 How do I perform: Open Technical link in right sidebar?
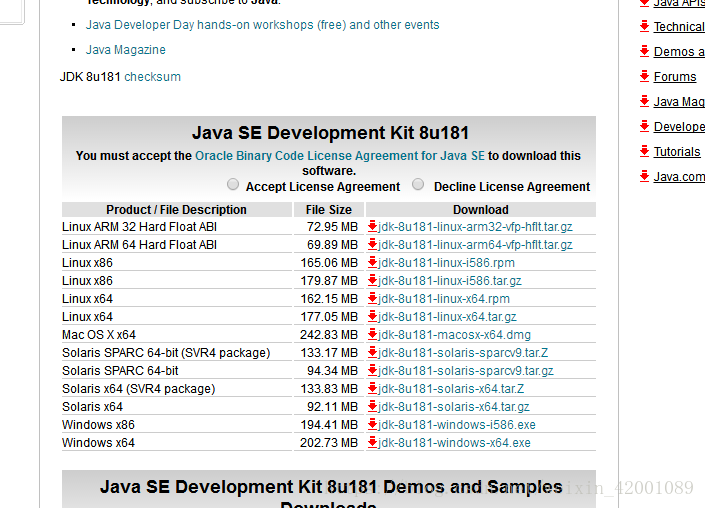coord(679,27)
